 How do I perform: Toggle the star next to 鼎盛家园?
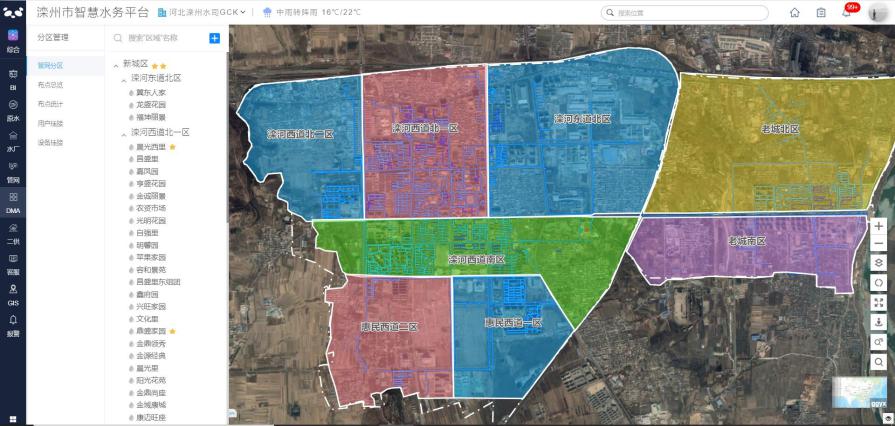tap(172, 331)
